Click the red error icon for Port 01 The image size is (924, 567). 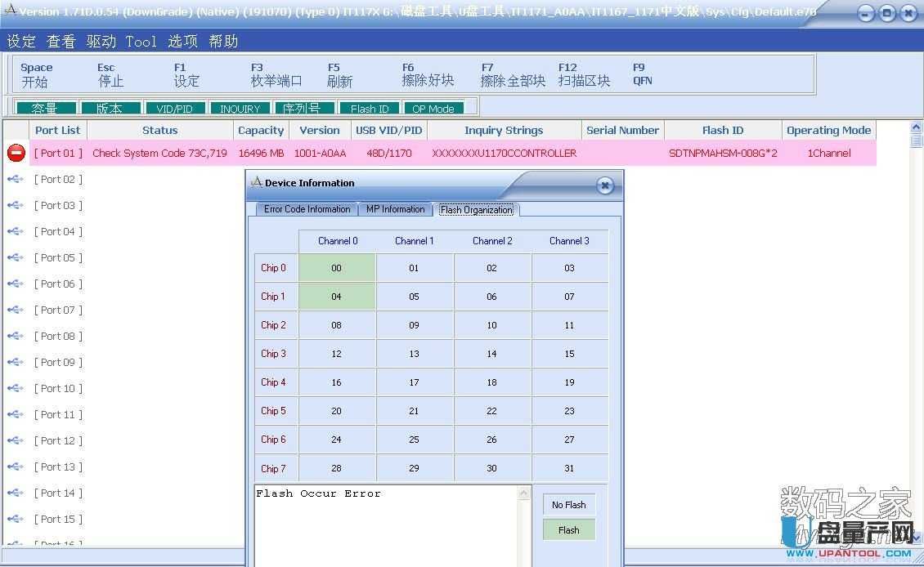tap(16, 153)
